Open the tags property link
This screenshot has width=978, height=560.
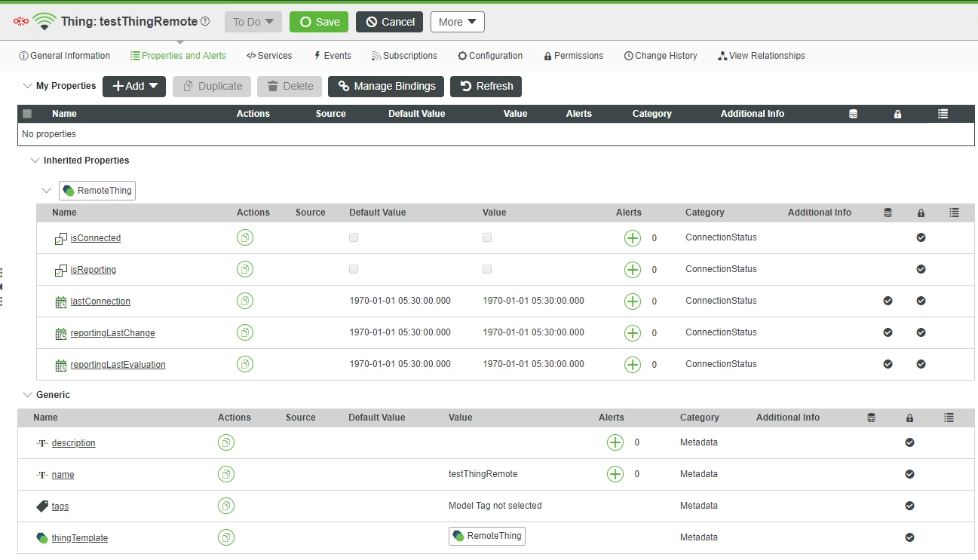point(60,506)
